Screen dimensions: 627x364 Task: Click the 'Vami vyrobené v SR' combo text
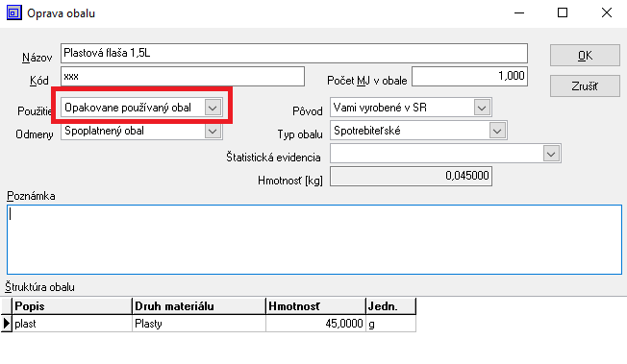coord(380,108)
